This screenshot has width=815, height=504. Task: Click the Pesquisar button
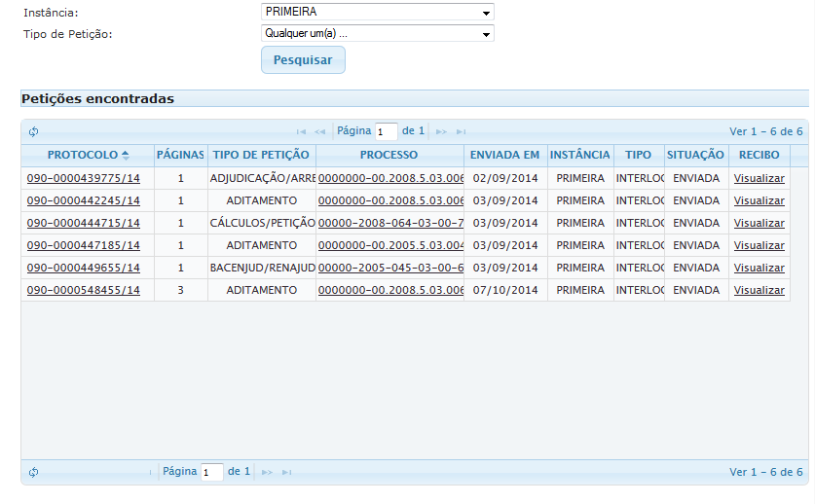303,59
